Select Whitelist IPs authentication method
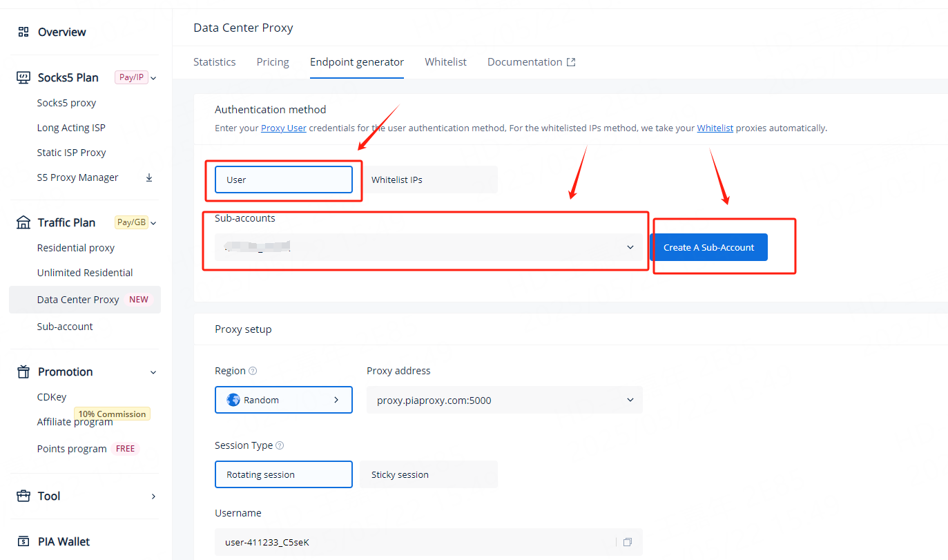Screen dimensions: 948x560 (428, 180)
